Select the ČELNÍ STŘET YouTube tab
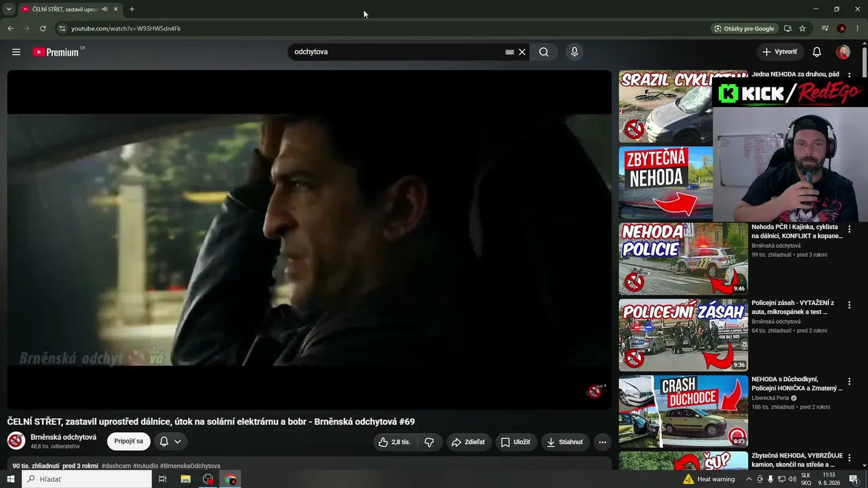The image size is (868, 488). 65,9
